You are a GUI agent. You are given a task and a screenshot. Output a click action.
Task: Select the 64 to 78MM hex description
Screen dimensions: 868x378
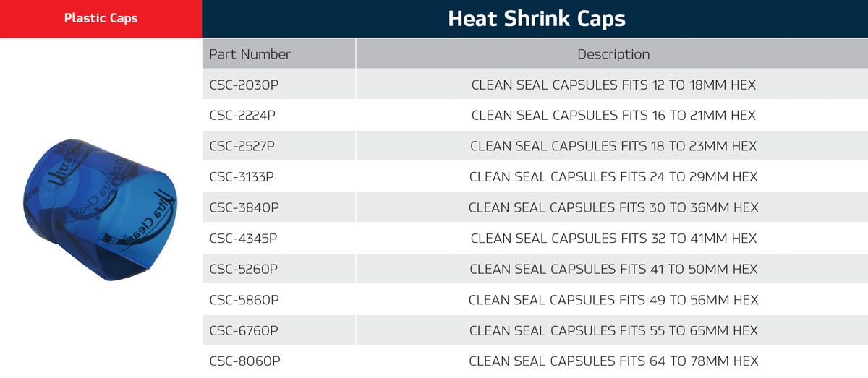coord(613,361)
